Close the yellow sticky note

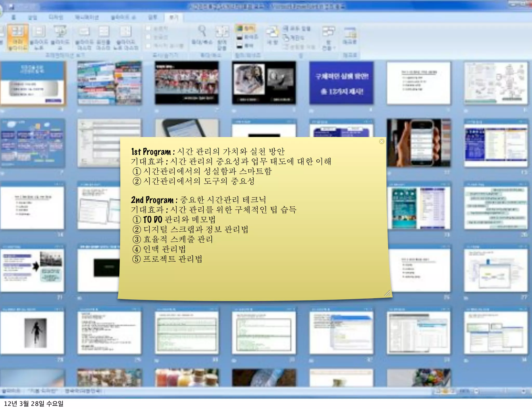click(381, 141)
